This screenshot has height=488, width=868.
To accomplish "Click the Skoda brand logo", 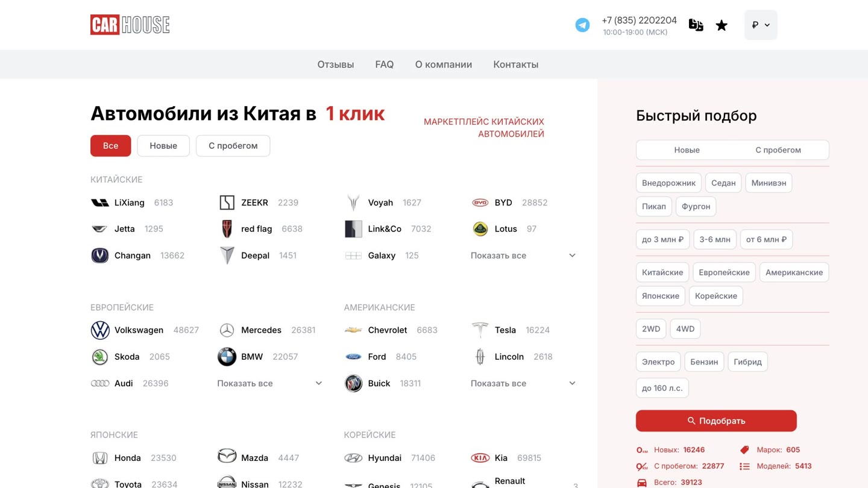I will click(100, 357).
